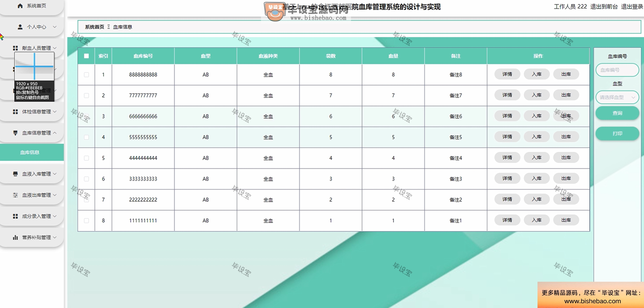Click the grid icon beside 成分录入管理
The height and width of the screenshot is (308, 644).
(x=16, y=216)
